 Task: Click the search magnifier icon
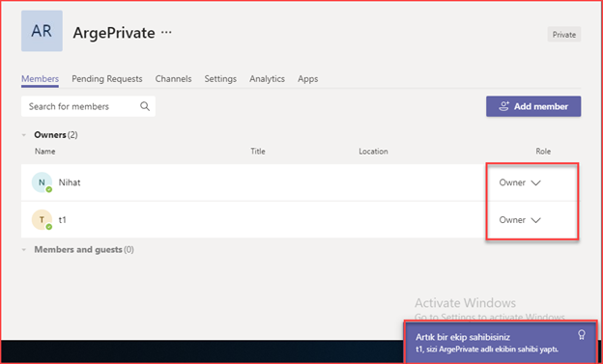click(145, 106)
